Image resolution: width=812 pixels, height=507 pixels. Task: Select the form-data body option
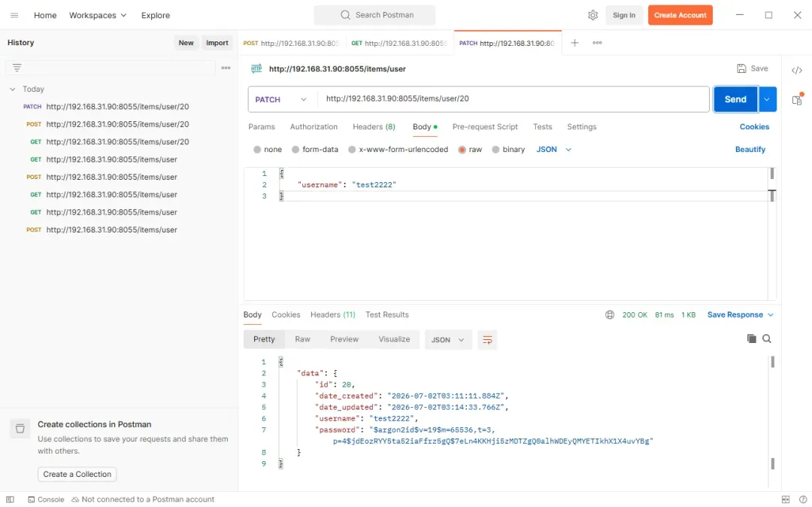point(315,150)
